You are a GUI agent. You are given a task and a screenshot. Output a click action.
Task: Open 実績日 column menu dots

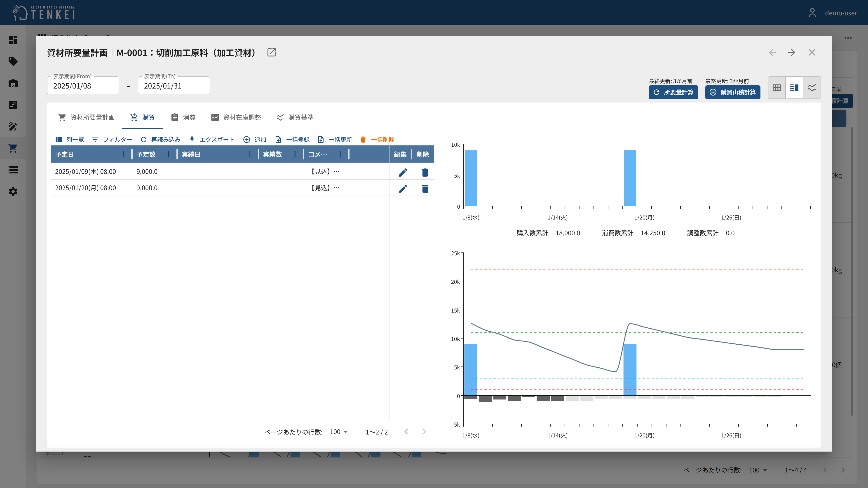pyautogui.click(x=250, y=154)
